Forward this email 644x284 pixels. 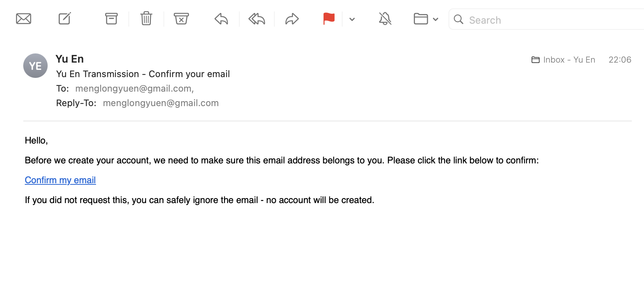[292, 19]
